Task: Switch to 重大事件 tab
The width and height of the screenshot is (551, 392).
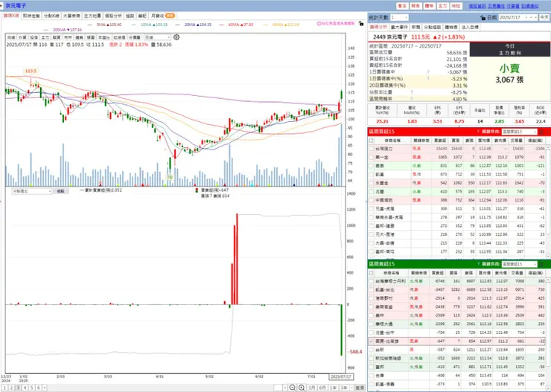Action: [x=399, y=27]
